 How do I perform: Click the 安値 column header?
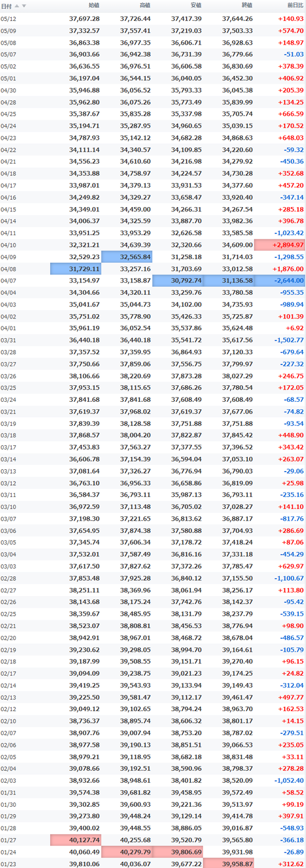pyautogui.click(x=195, y=6)
